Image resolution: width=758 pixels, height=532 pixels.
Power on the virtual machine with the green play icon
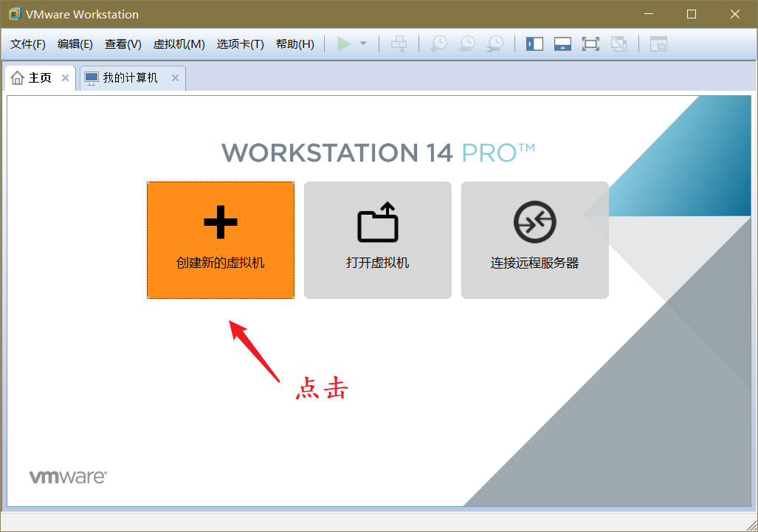pyautogui.click(x=343, y=44)
